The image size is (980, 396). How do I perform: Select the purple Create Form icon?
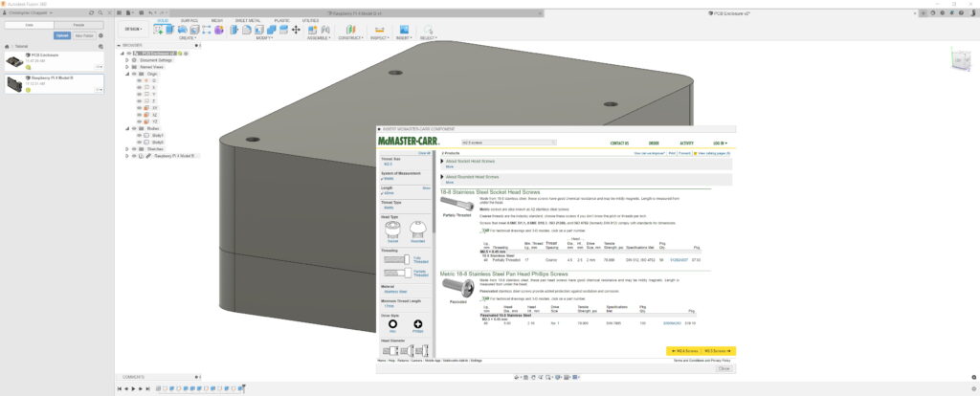click(218, 30)
